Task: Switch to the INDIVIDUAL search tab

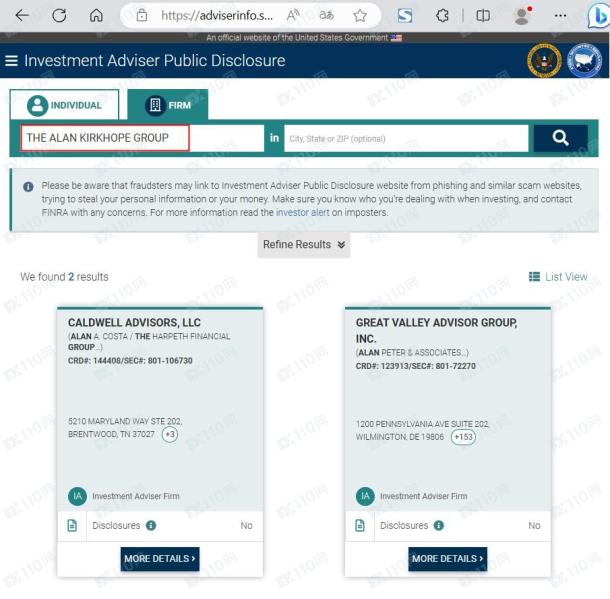Action: [65, 105]
